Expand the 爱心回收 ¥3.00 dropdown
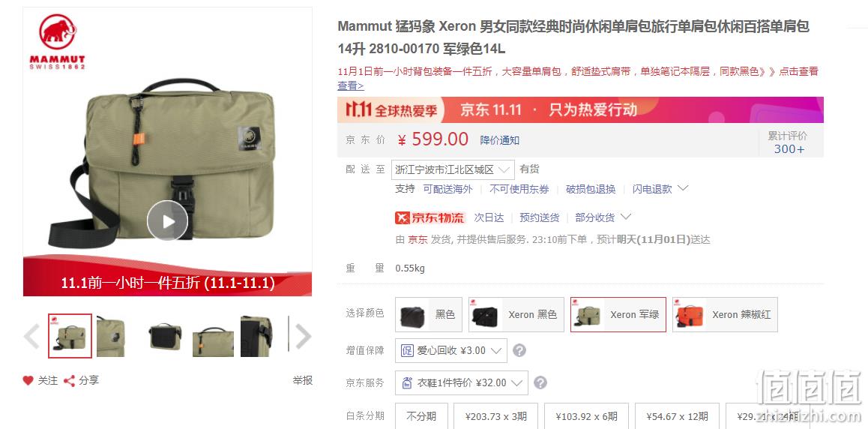Screen dimensions: 868x429 point(451,350)
